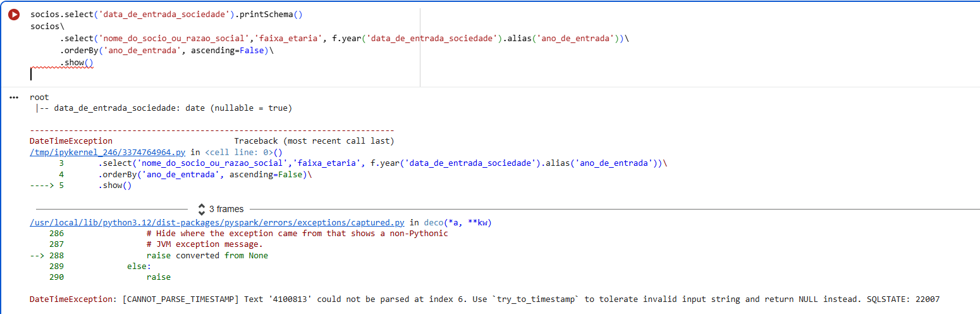The height and width of the screenshot is (314, 980).
Task: Click '<cell line: 0>()' traceback text
Action: click(x=243, y=152)
